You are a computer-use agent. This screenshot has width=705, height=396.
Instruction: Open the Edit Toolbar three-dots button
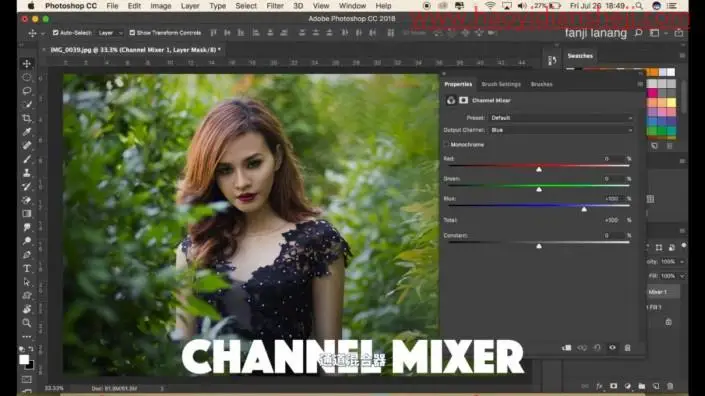pos(27,336)
